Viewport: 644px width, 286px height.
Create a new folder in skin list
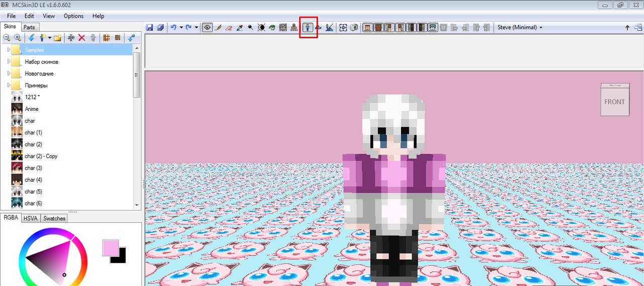[x=57, y=38]
